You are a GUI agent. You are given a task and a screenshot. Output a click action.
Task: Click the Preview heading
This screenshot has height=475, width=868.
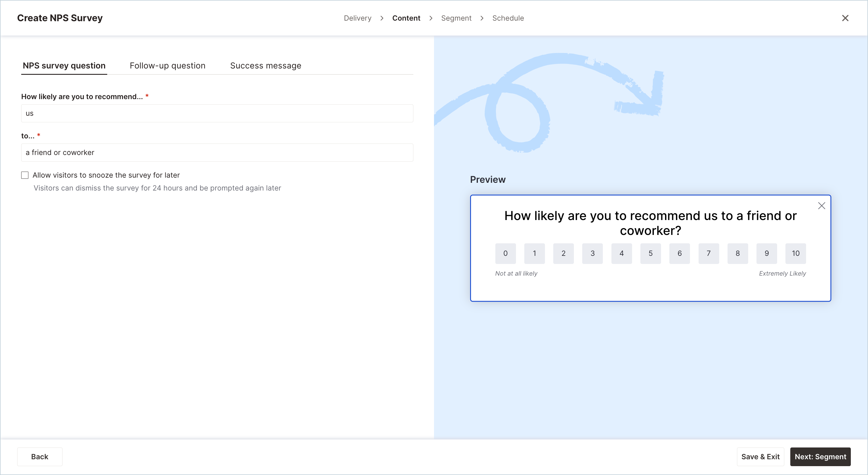click(488, 179)
